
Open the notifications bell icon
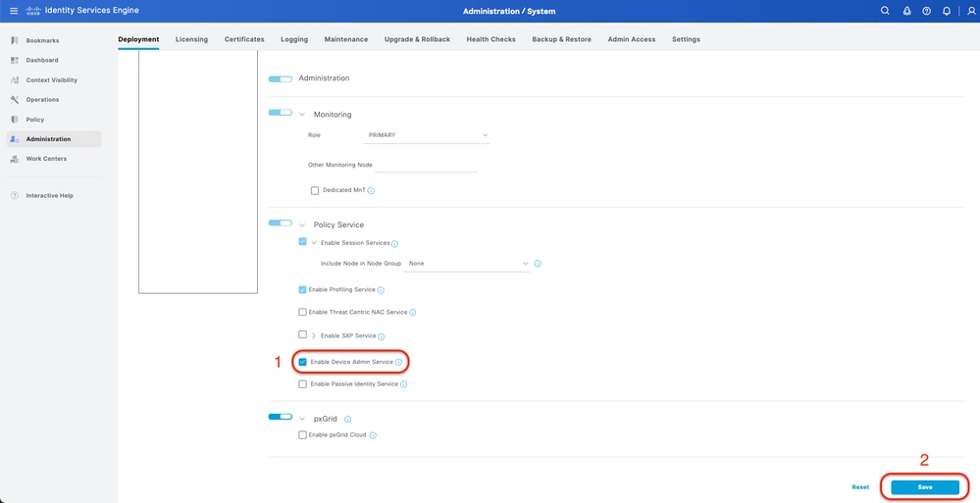947,11
